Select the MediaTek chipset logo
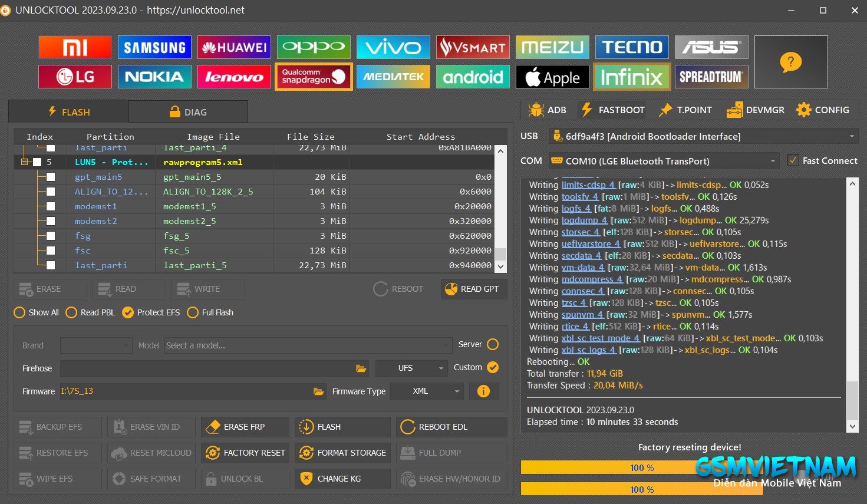This screenshot has height=504, width=867. coord(393,77)
